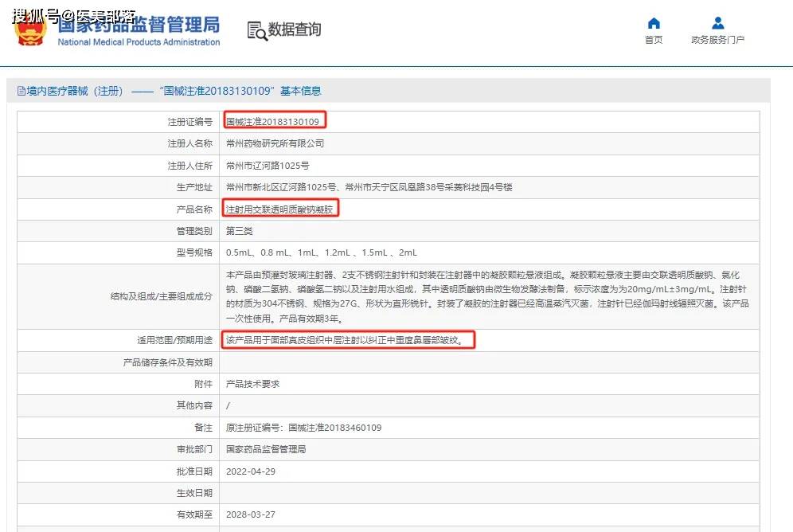Click registration number 国械注准20183130109 in table
793x532 pixels.
[x=273, y=122]
